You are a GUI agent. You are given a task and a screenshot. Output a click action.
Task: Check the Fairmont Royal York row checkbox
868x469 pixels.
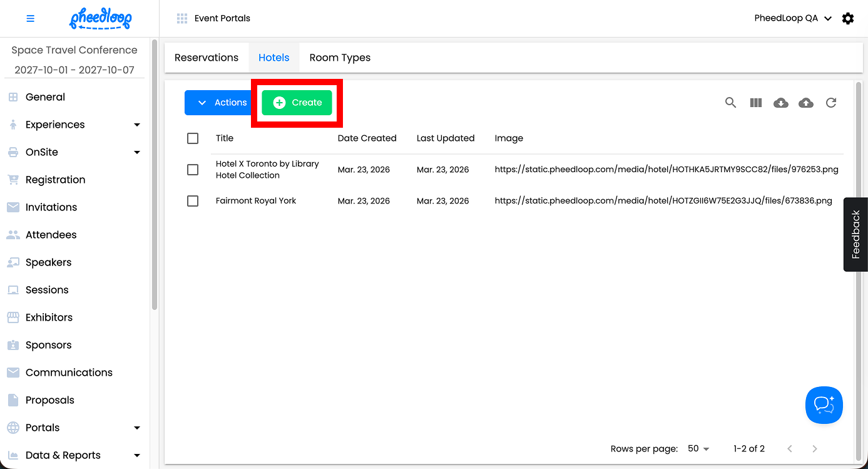193,201
